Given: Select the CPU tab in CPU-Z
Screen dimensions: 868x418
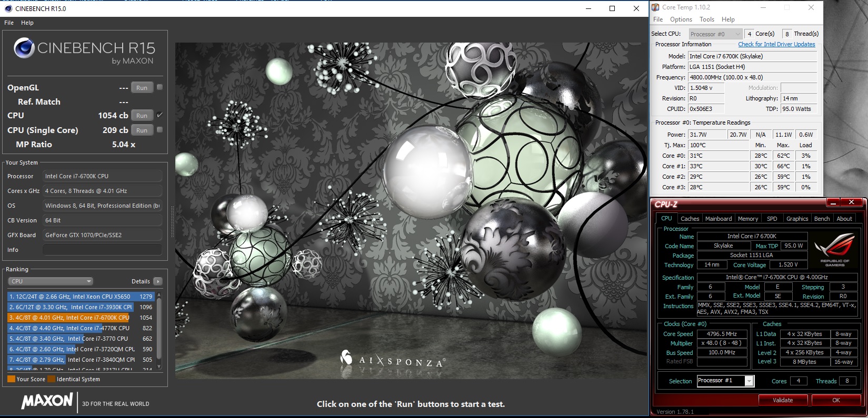Looking at the screenshot, I should click(x=666, y=218).
